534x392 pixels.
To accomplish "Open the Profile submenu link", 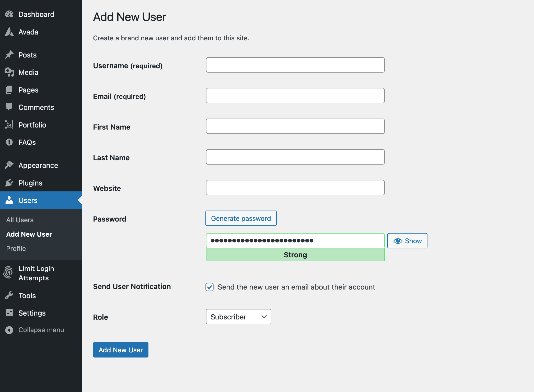I will [16, 249].
